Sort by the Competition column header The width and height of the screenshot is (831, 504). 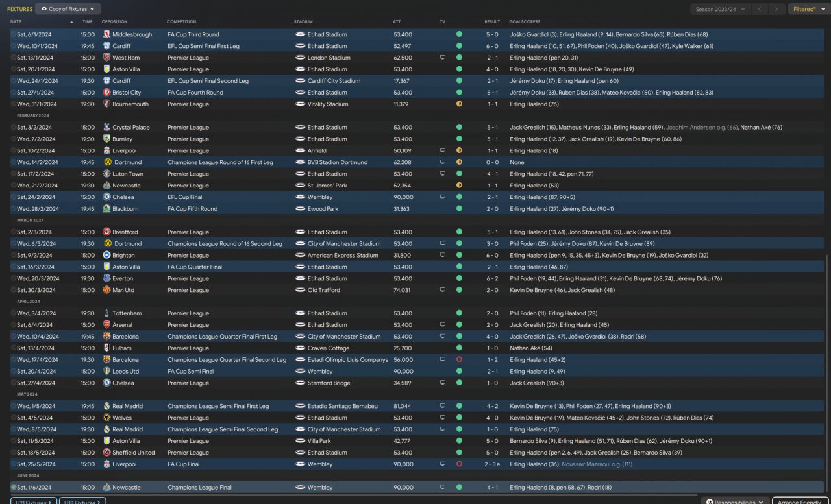coord(181,22)
